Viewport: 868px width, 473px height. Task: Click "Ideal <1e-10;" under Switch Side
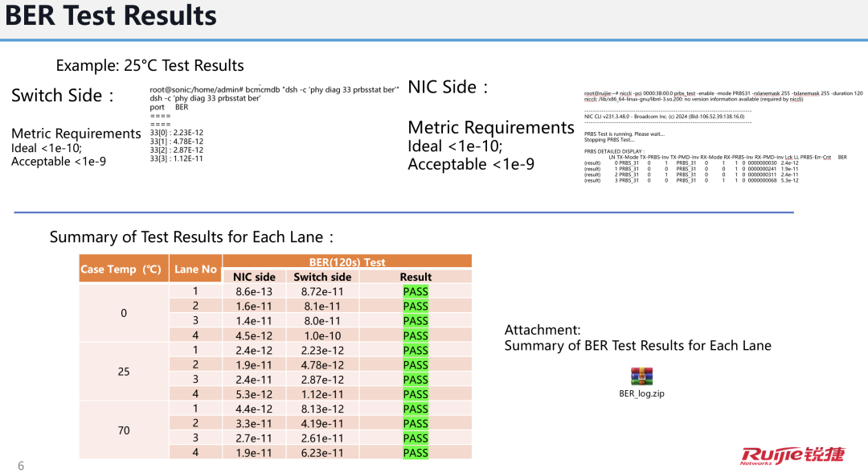(x=47, y=148)
